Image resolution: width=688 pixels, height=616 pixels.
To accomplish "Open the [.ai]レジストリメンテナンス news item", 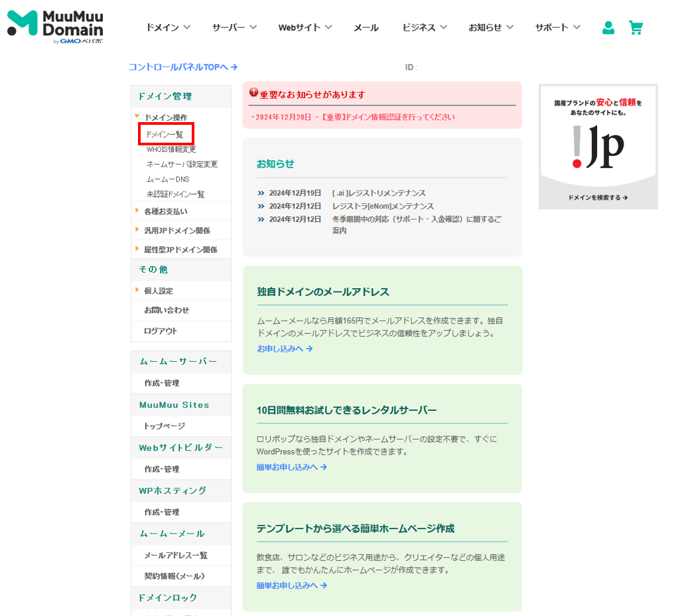I will tap(379, 193).
